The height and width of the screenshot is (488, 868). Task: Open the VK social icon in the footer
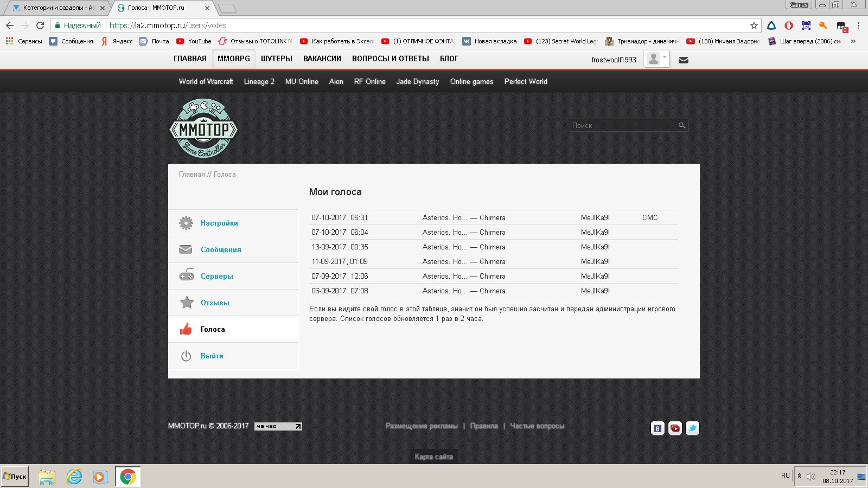(x=658, y=428)
